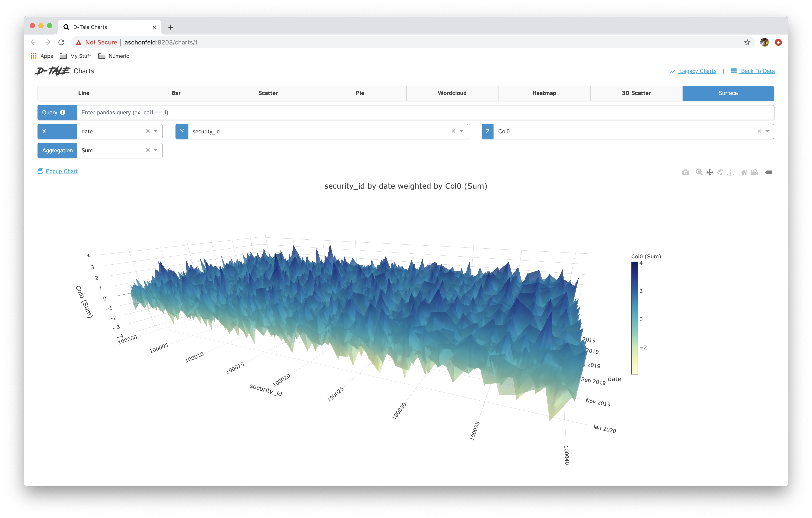The image size is (812, 518).
Task: Reset camera to default with home icon
Action: 744,172
